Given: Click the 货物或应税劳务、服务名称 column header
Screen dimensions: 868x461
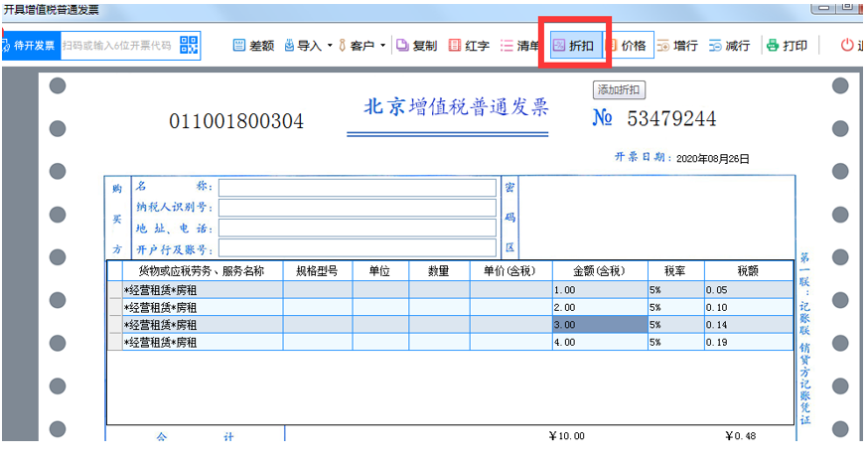Looking at the screenshot, I should [203, 271].
